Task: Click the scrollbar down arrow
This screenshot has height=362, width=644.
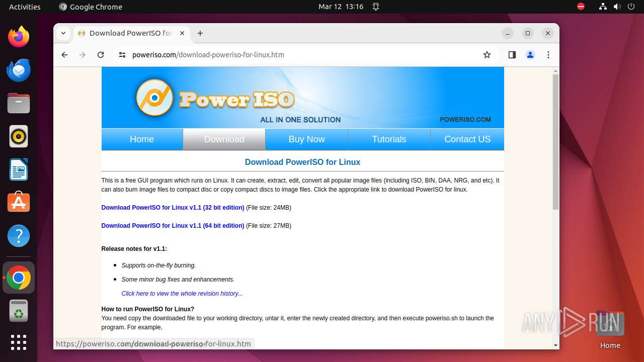Action: point(555,345)
